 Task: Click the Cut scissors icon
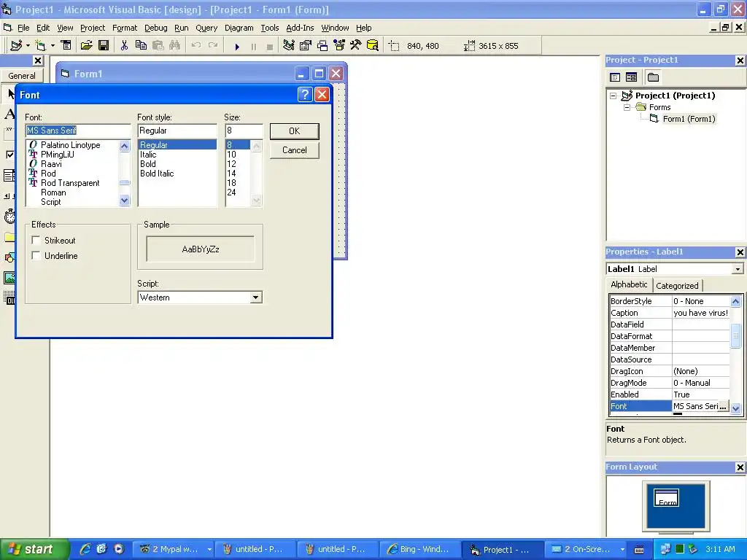[124, 46]
